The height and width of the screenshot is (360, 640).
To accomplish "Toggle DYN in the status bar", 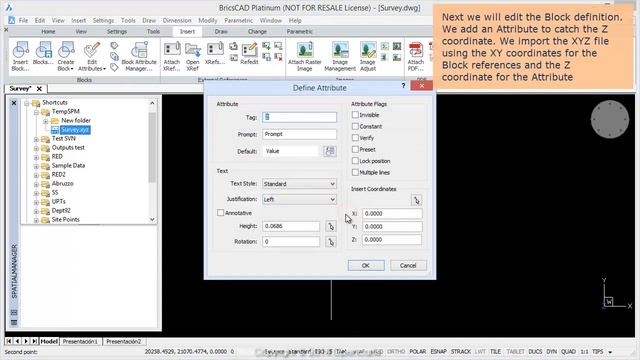I will pyautogui.click(x=551, y=351).
